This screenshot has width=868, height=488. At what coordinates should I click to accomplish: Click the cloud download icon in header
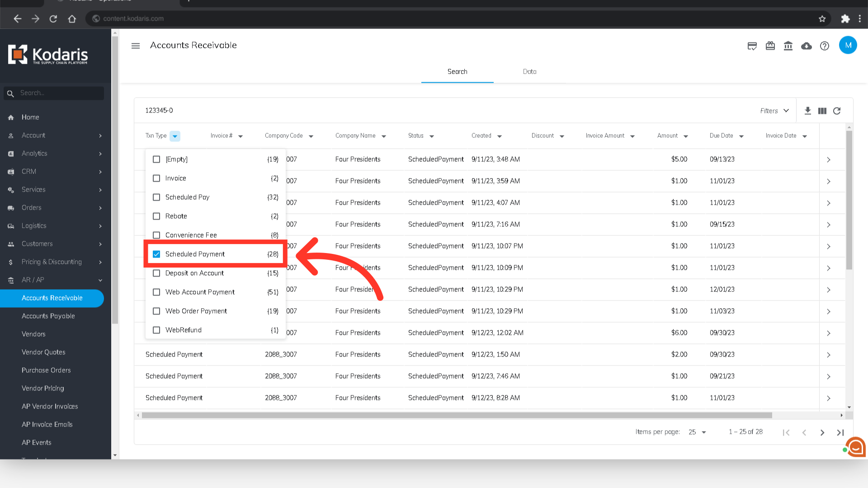806,46
